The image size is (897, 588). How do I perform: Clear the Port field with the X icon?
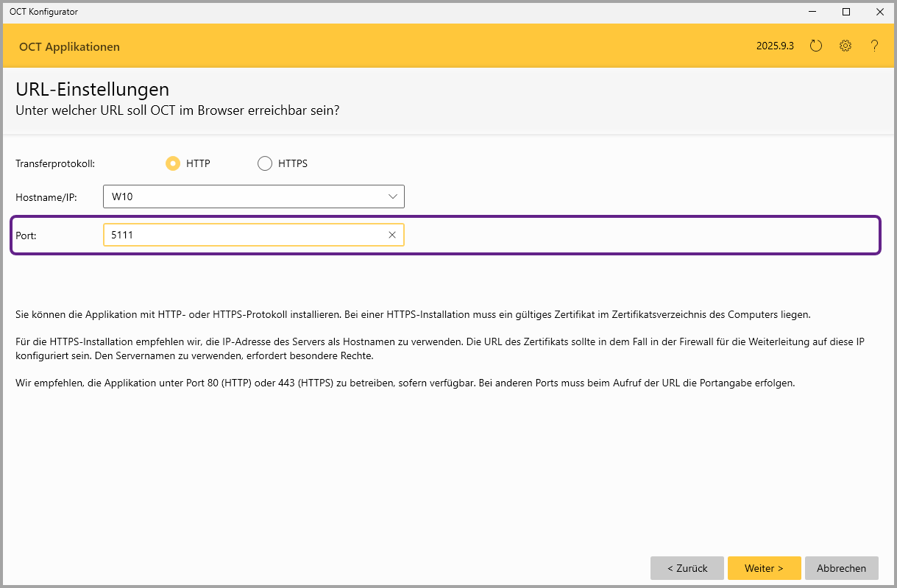[392, 235]
